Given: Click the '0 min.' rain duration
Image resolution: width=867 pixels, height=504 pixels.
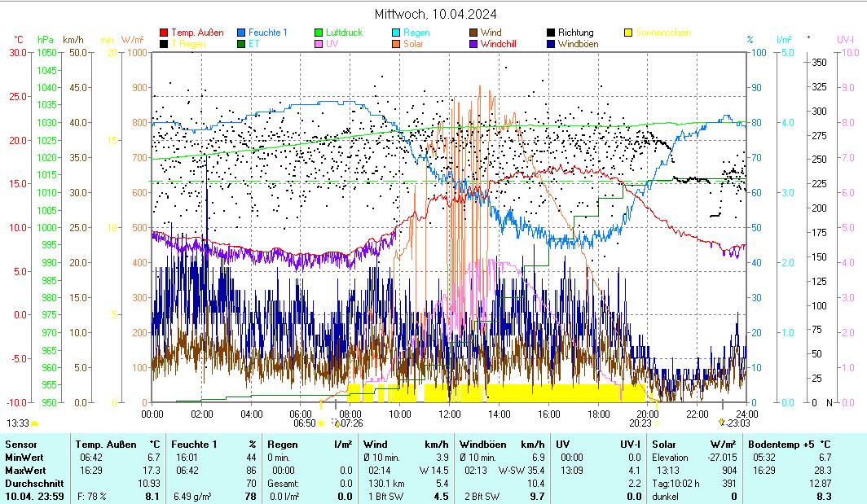Looking at the screenshot, I should [279, 458].
